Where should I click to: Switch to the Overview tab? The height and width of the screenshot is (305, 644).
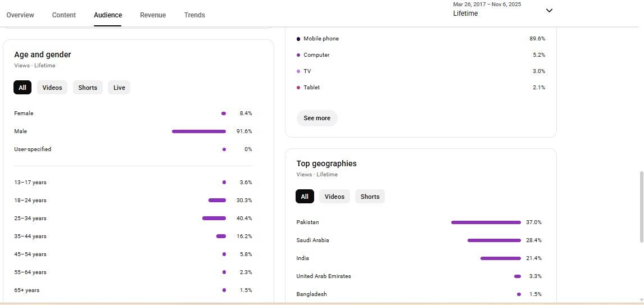point(20,15)
